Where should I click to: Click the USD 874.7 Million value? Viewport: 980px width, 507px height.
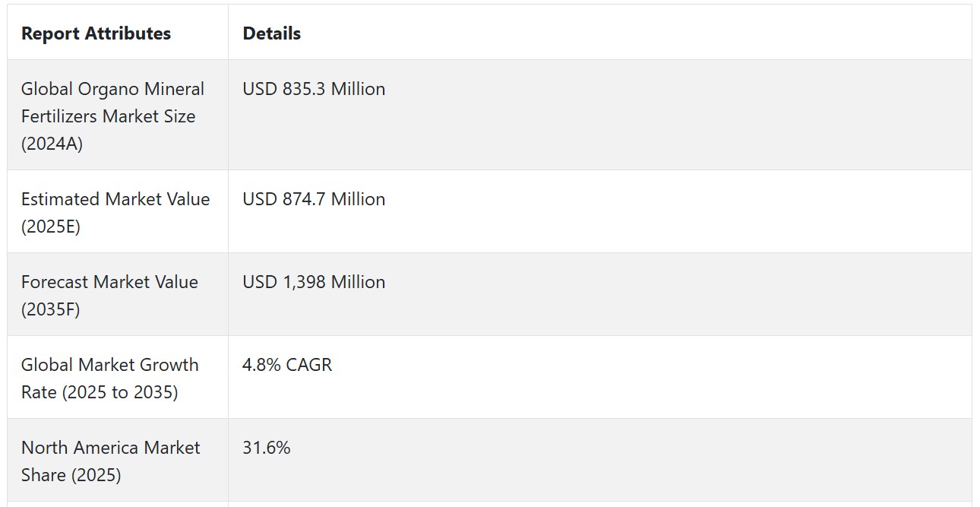pos(314,199)
